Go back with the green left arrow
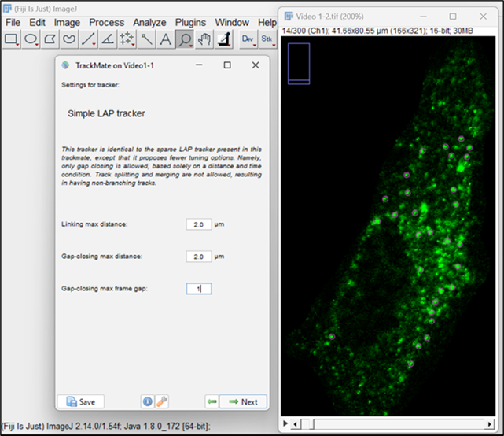 coord(212,401)
